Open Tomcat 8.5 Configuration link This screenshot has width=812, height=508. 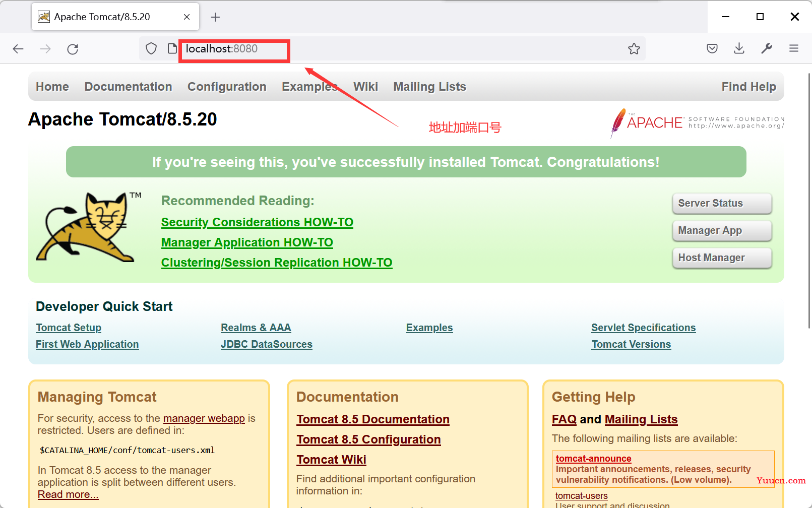pos(368,439)
